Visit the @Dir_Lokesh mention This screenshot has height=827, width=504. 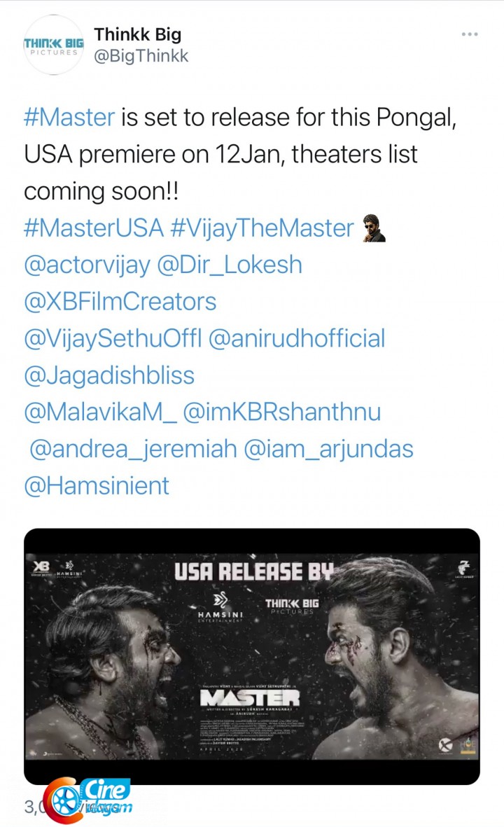coord(230,265)
